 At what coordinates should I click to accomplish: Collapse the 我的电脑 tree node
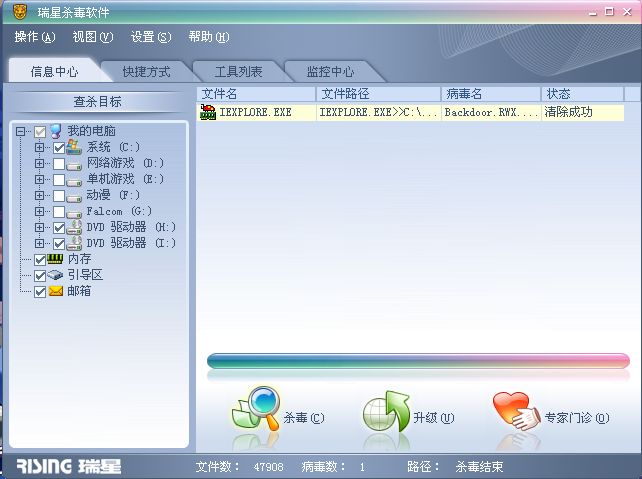pos(20,131)
